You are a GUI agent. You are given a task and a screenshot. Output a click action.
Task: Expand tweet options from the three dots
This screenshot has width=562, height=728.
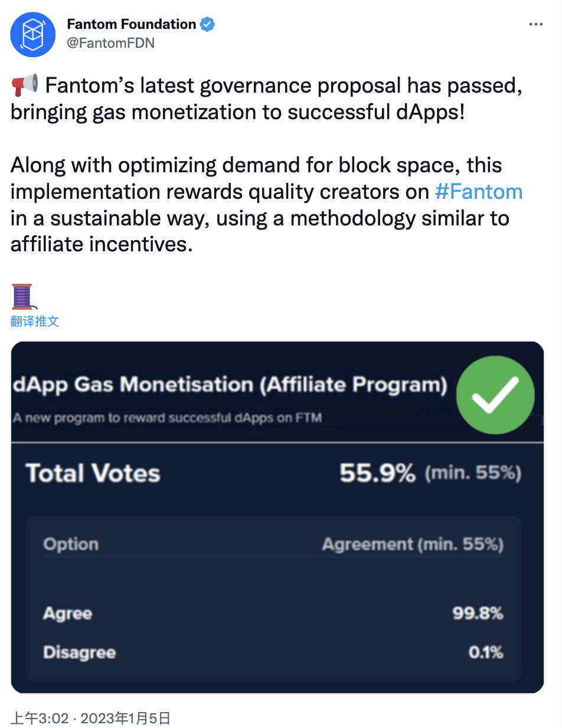536,24
